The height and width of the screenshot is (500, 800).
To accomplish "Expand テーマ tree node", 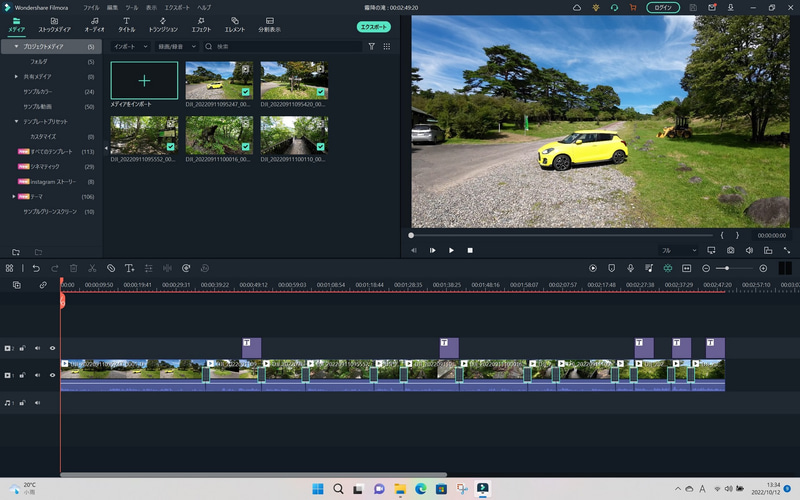I will point(14,196).
